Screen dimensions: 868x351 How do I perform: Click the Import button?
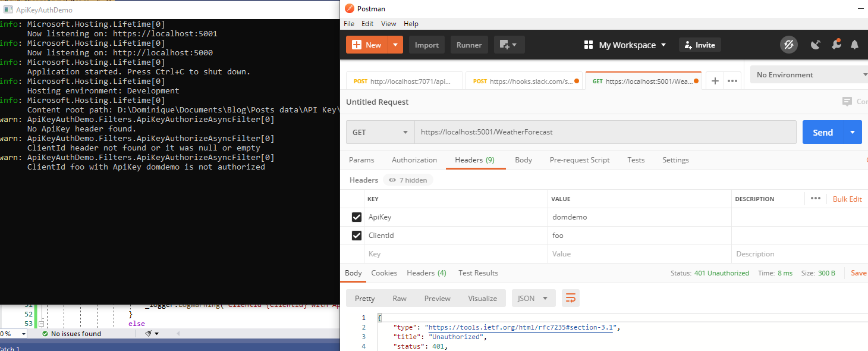pos(427,45)
